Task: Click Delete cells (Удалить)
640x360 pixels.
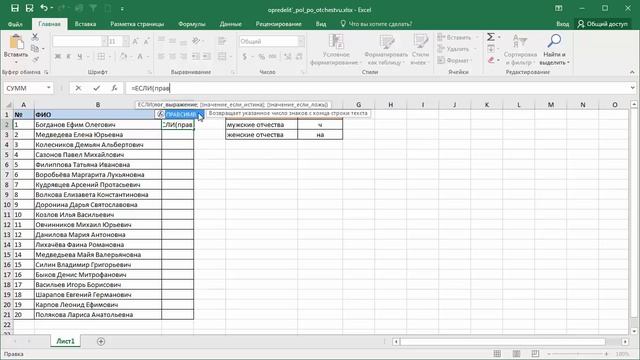Action: coord(453,49)
